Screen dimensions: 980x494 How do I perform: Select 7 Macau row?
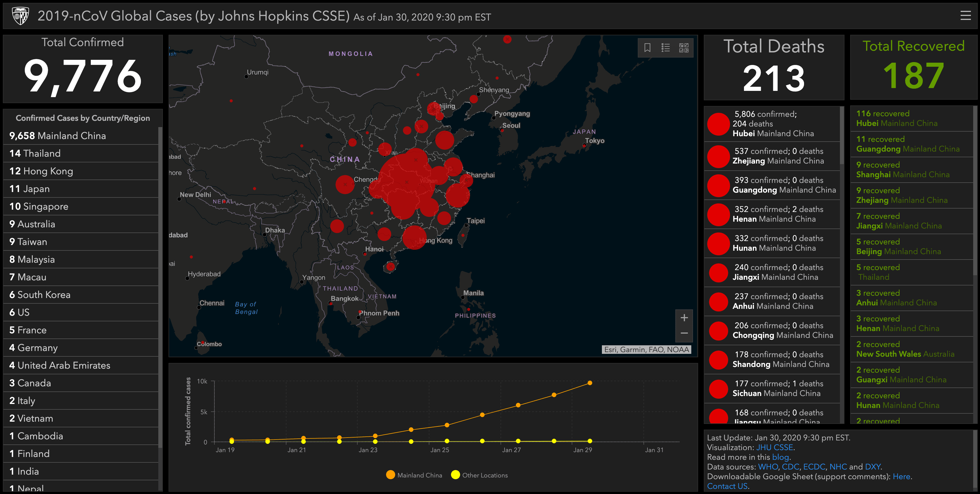tap(81, 277)
